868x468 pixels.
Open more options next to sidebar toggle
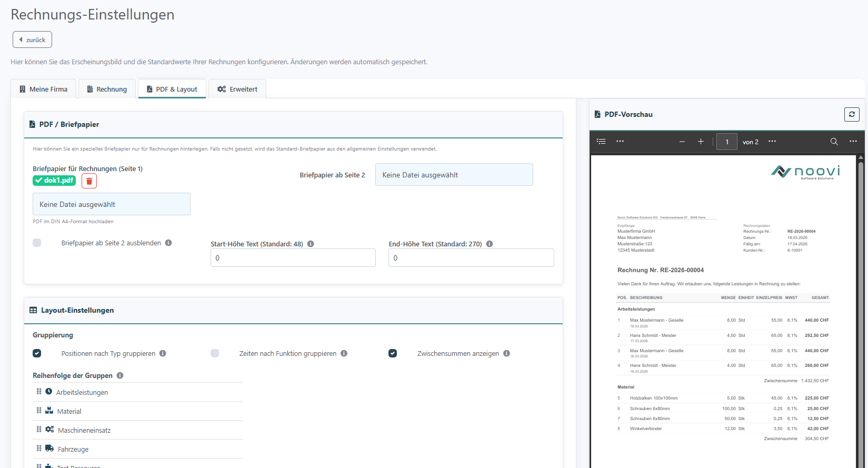click(620, 141)
